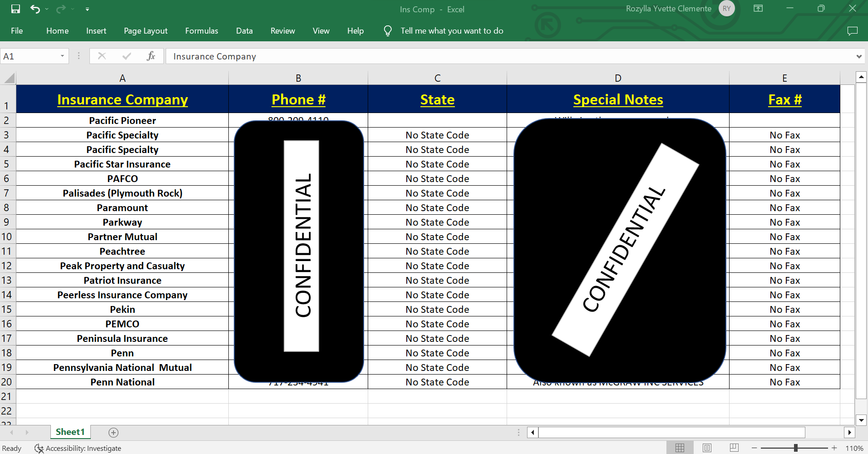Cancel the formula bar entry

pos(102,56)
